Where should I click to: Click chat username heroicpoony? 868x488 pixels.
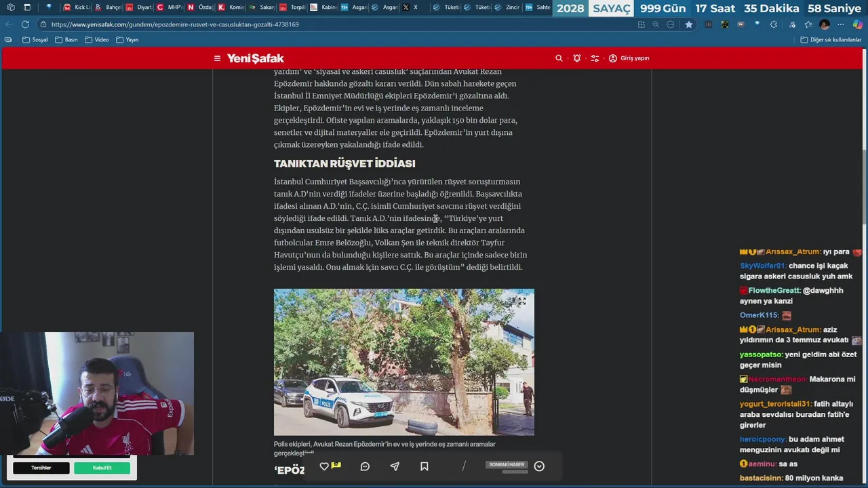(x=763, y=439)
